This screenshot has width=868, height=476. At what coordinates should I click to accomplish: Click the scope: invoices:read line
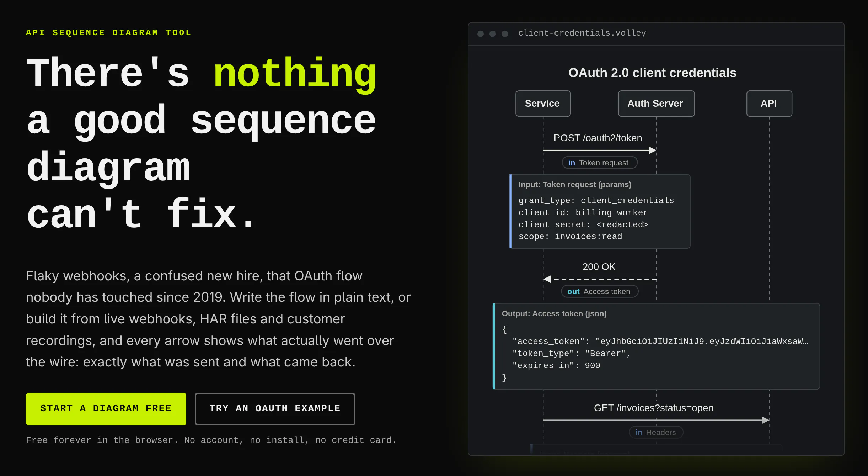coord(570,237)
